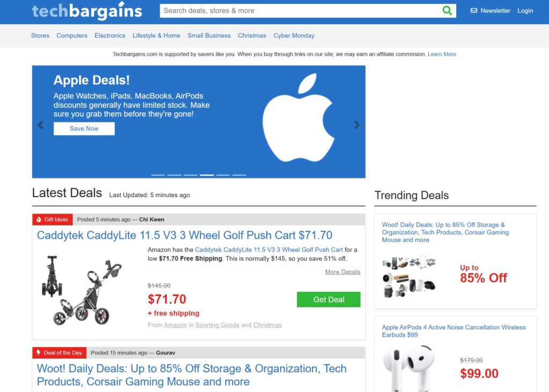Image resolution: width=549 pixels, height=392 pixels.
Task: Click the Newsletter envelope icon
Action: (474, 11)
